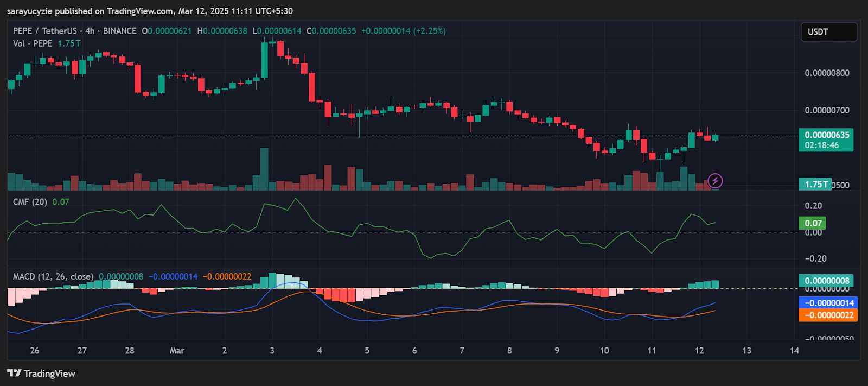Click the 26 date on time axis
Image resolution: width=868 pixels, height=386 pixels.
(35, 351)
